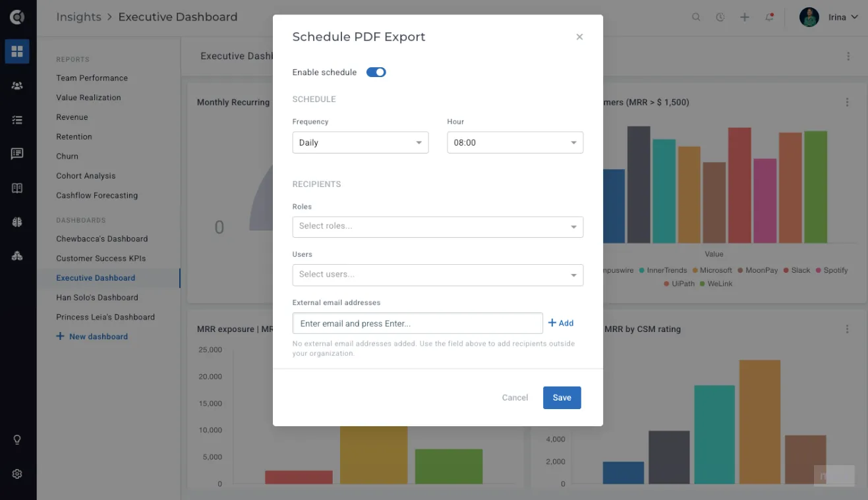Select Han Solo's Dashboard in sidebar

(97, 298)
